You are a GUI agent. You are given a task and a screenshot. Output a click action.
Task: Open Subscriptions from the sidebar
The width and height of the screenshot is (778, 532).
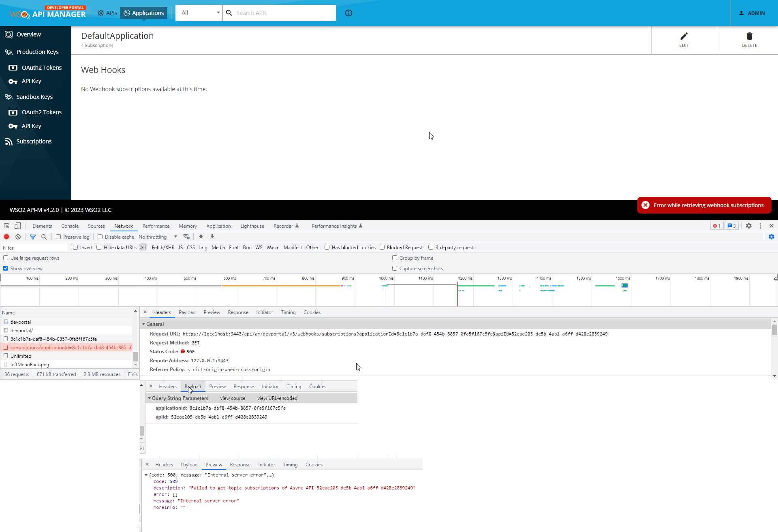click(34, 141)
